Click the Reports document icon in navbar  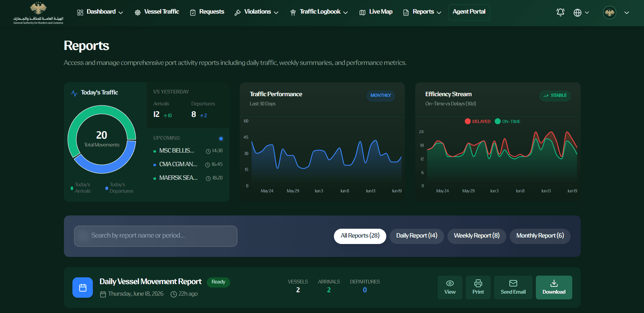(406, 13)
